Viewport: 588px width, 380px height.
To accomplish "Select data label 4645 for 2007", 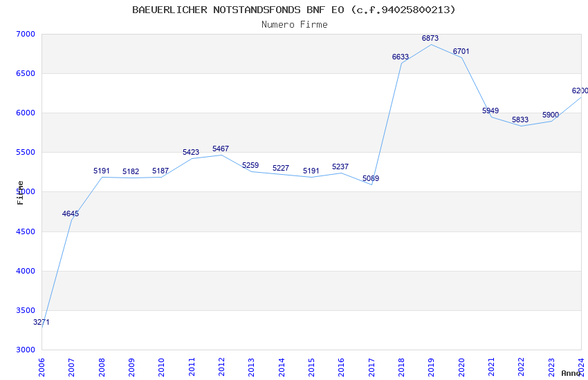I will 71,213.
